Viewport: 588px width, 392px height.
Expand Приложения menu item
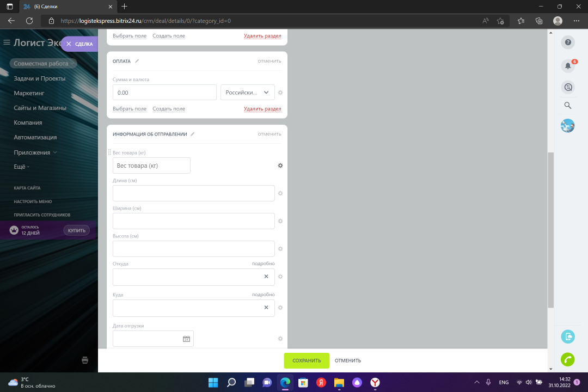coord(35,152)
